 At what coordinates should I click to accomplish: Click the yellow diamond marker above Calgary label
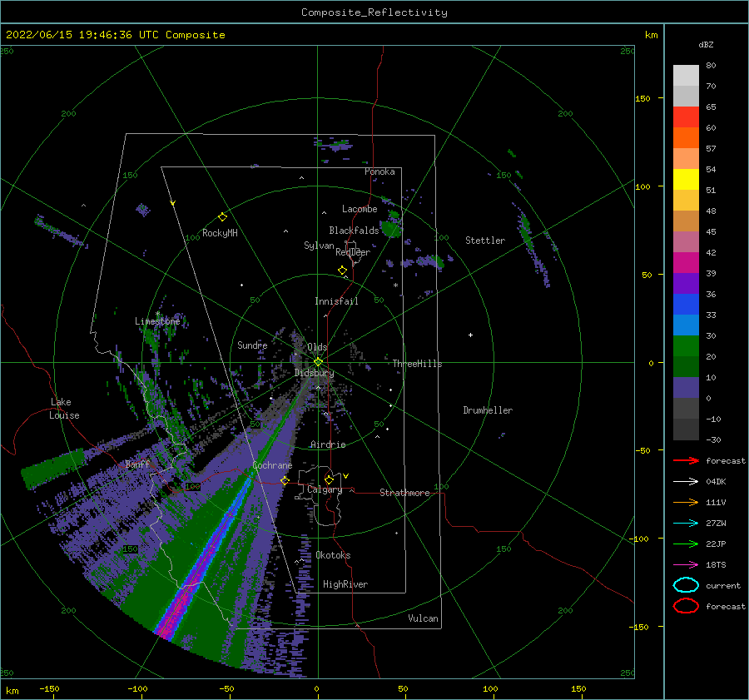point(329,479)
